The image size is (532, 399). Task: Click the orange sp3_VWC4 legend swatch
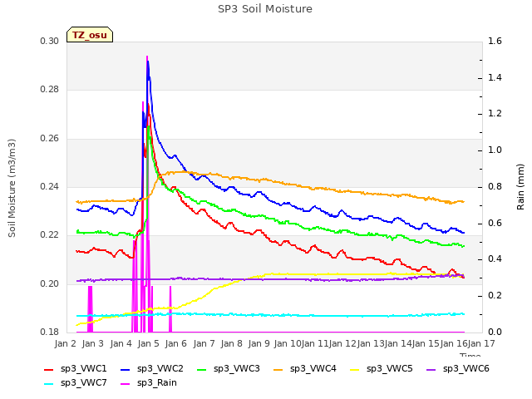[278, 370]
